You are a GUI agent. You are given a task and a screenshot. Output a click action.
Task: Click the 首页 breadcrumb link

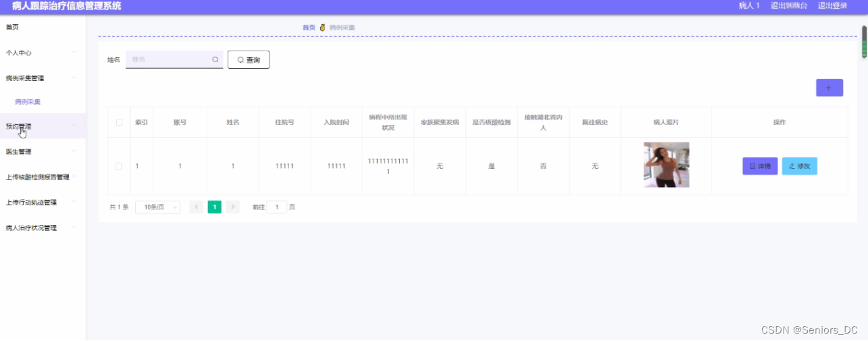click(309, 28)
